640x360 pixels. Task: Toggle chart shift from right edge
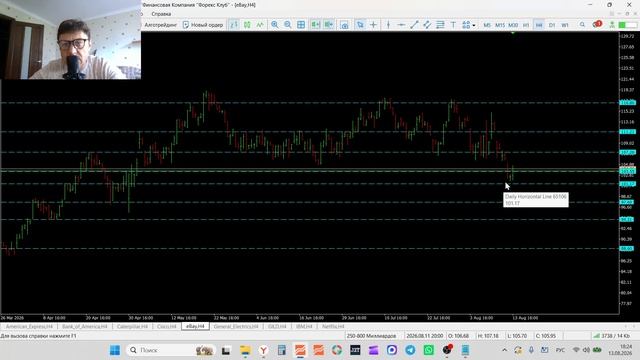coord(329,25)
